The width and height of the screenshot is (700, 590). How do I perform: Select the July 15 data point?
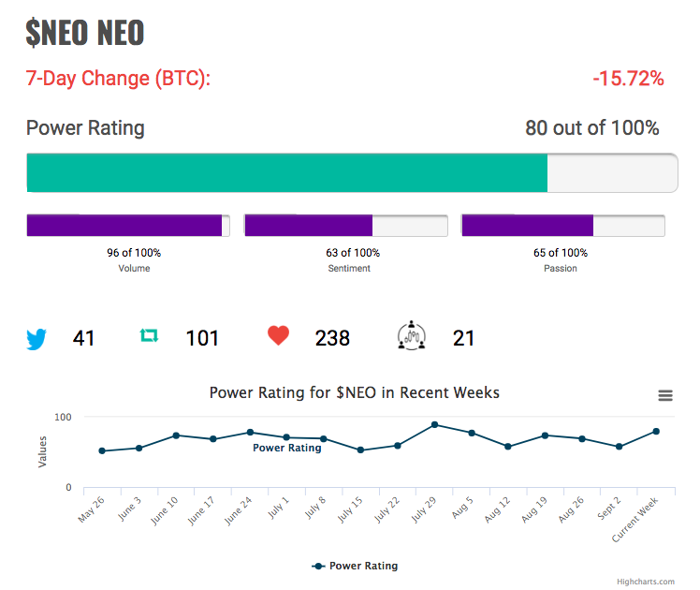360,450
